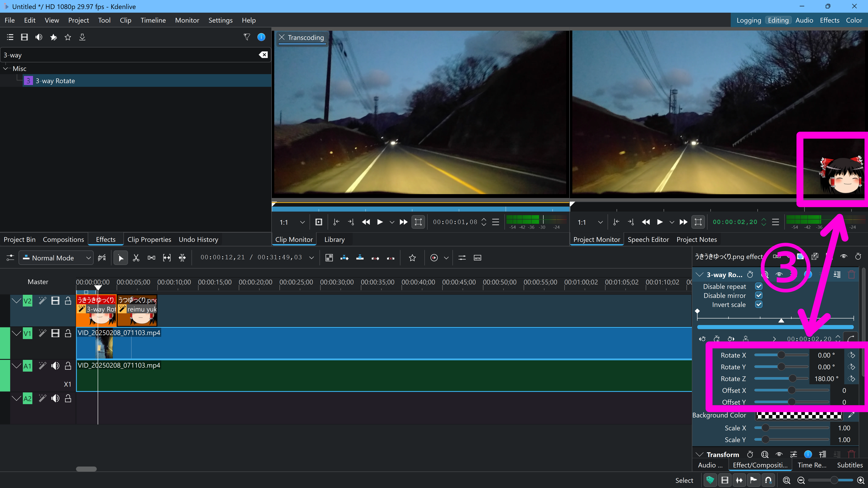Fast forward the Project Monitor
868x488 pixels.
point(683,222)
